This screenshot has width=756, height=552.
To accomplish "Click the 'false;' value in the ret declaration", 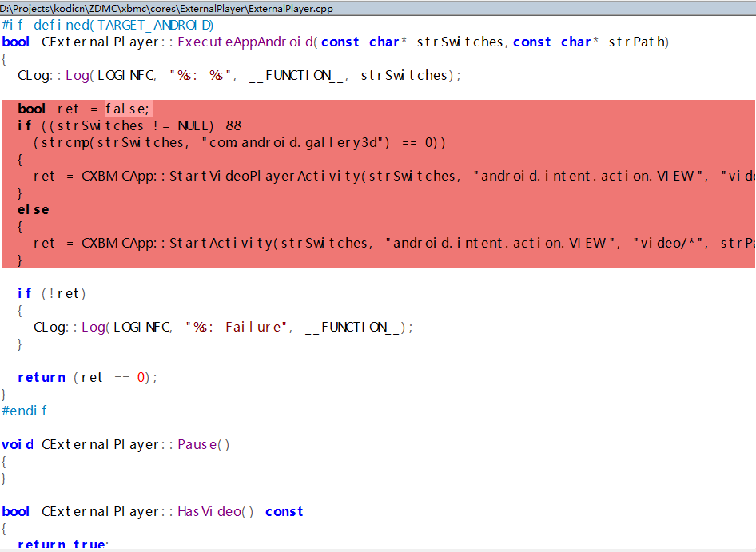I will pyautogui.click(x=128, y=109).
